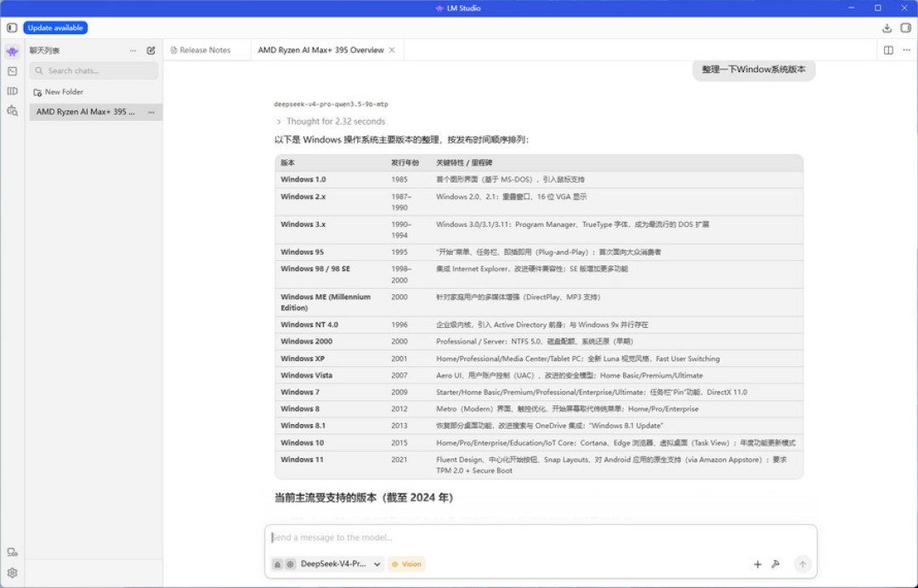Open the settings gear icon
Viewport: 918px width, 588px height.
pyautogui.click(x=12, y=573)
